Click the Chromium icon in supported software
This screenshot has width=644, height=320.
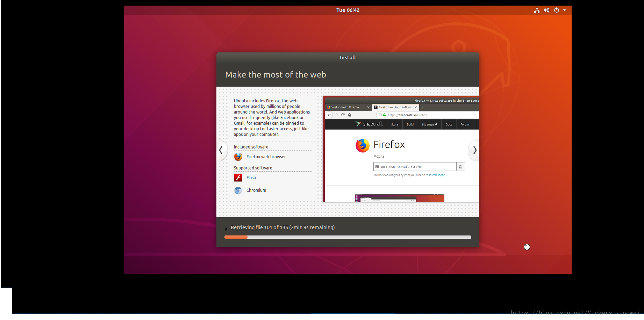pyautogui.click(x=238, y=190)
